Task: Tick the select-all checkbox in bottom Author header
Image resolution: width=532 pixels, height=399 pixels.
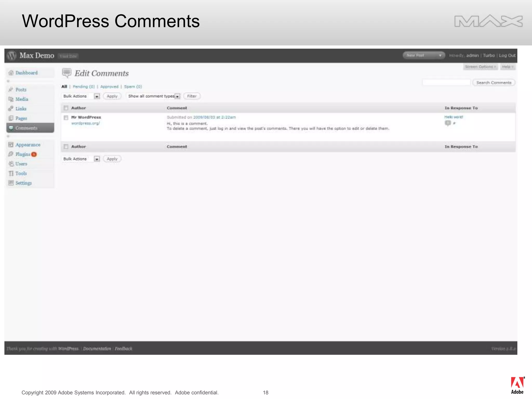Action: pyautogui.click(x=66, y=147)
